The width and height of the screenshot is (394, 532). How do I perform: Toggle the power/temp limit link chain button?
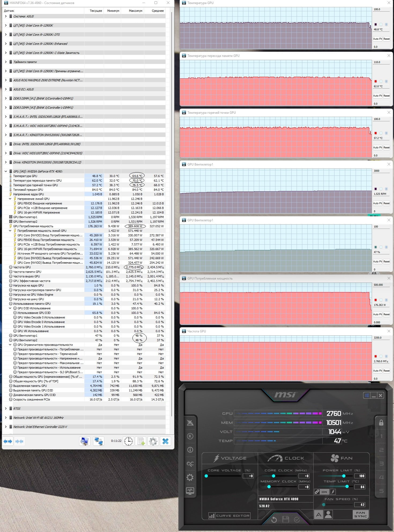point(317,492)
